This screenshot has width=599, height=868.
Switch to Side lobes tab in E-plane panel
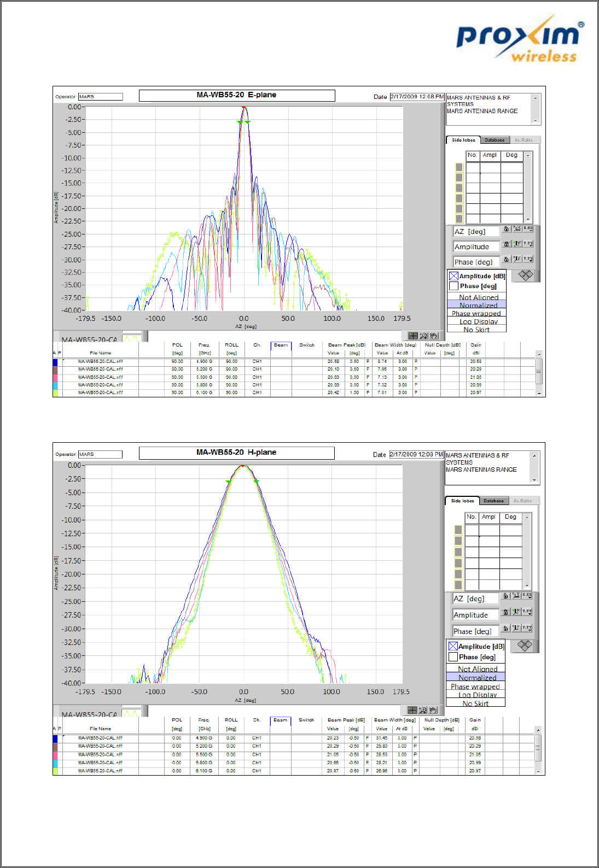464,140
